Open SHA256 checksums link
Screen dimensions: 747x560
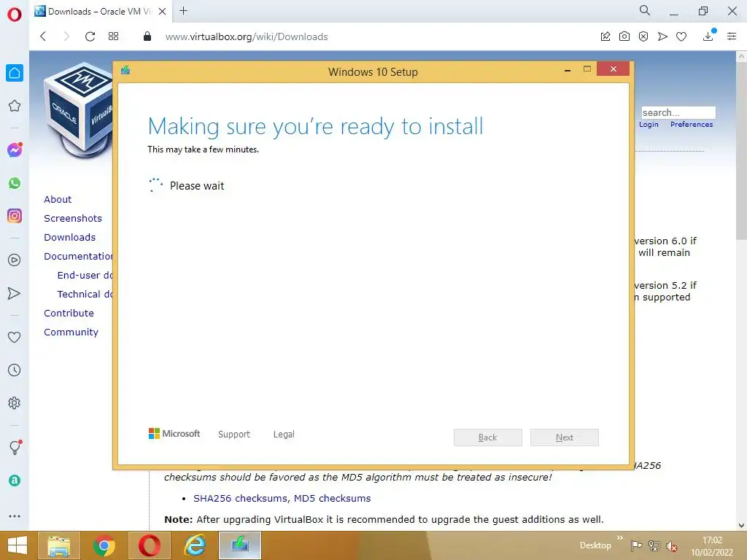[240, 499]
